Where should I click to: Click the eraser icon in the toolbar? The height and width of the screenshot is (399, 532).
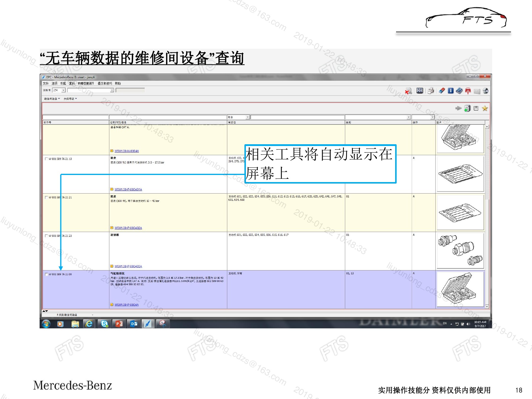[x=442, y=91]
